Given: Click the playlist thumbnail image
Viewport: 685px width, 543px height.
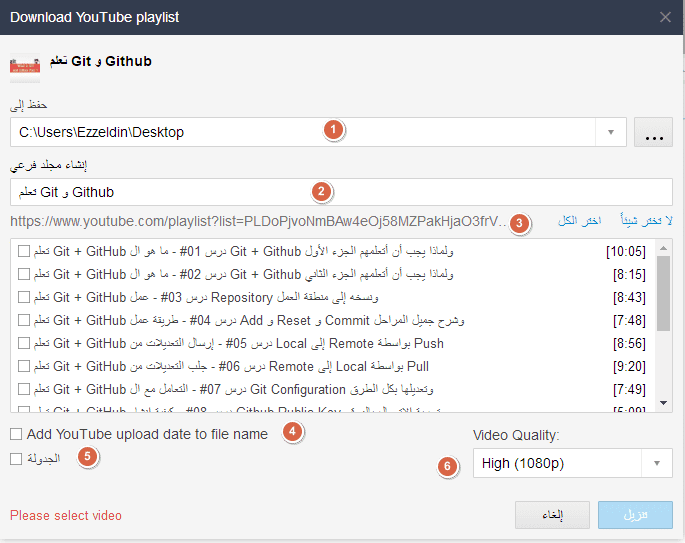Looking at the screenshot, I should [x=25, y=68].
